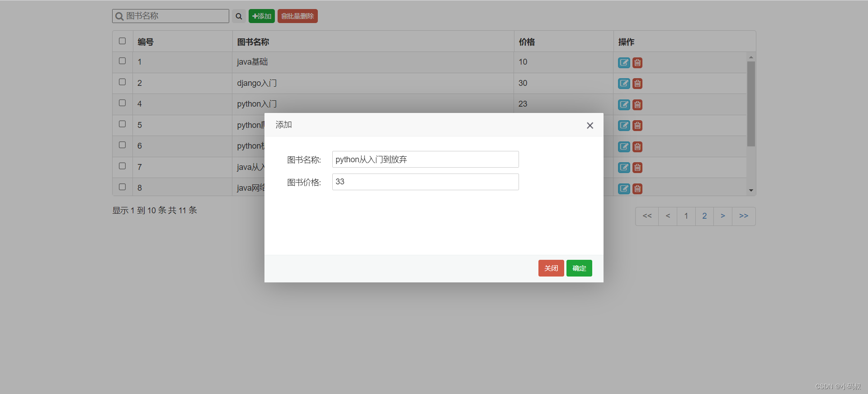Click edit icon for row 6

click(624, 147)
